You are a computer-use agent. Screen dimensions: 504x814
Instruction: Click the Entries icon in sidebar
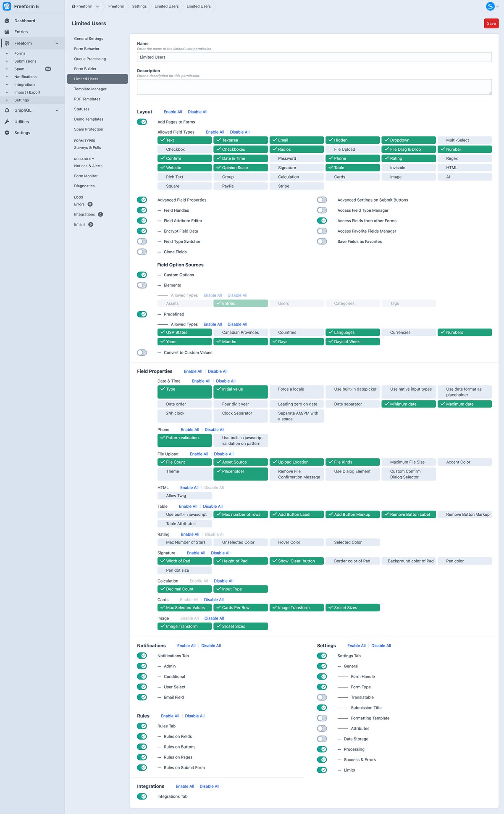pos(7,32)
